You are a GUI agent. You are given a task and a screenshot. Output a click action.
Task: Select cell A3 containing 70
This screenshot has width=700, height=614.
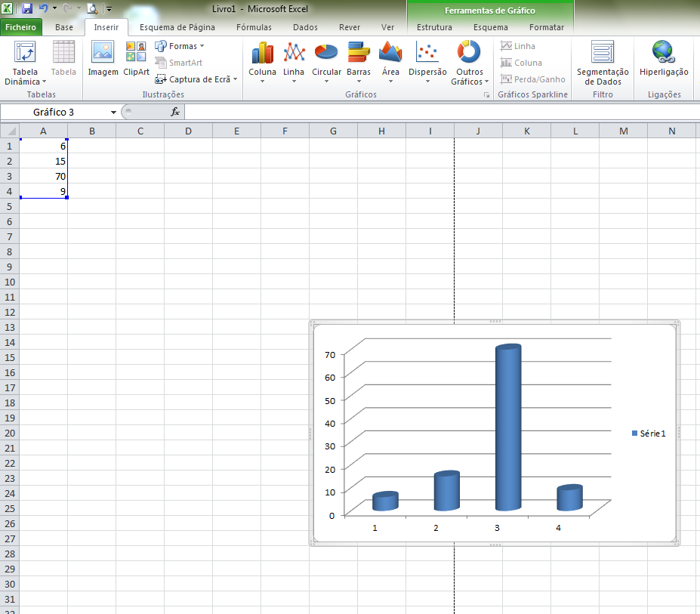pos(43,177)
